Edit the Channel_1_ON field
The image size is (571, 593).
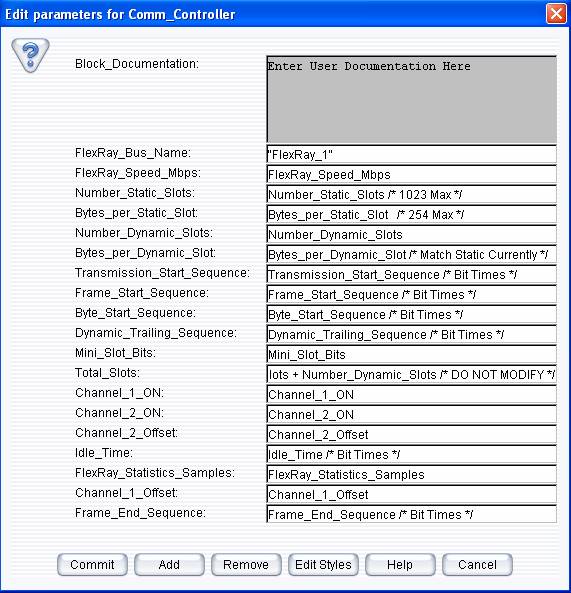coord(411,394)
